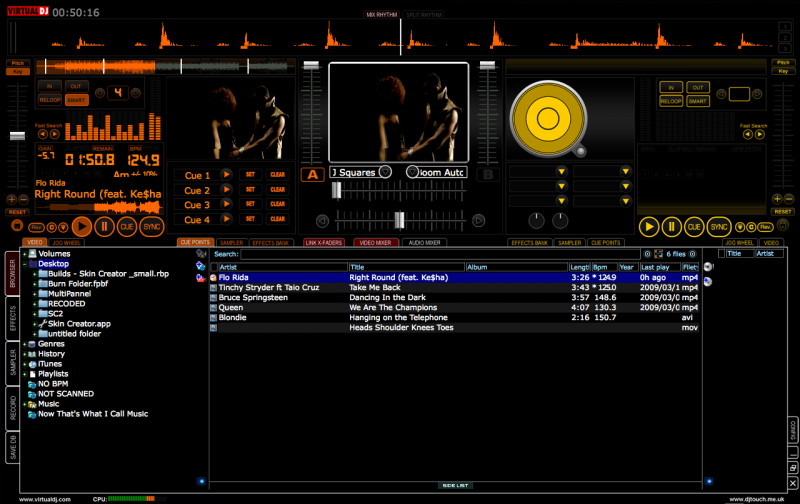
Task: Reset pitch with left deck RESET button
Action: pyautogui.click(x=17, y=212)
